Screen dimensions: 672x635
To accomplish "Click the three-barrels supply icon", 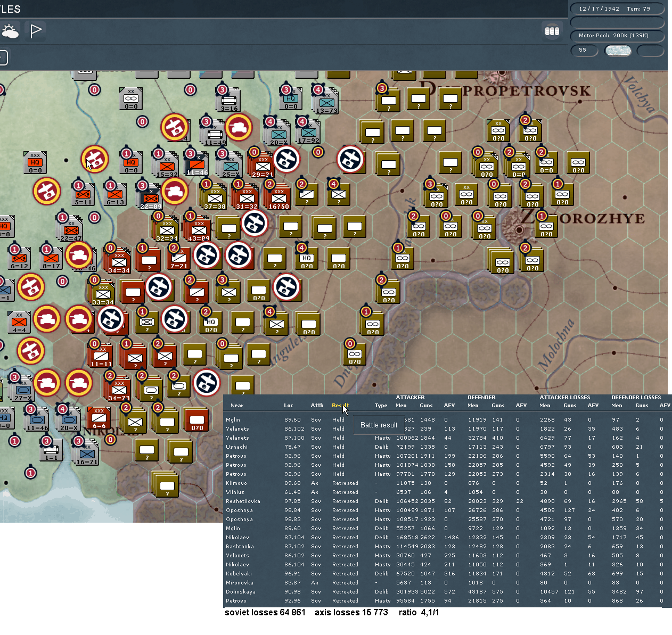I will pos(552,31).
